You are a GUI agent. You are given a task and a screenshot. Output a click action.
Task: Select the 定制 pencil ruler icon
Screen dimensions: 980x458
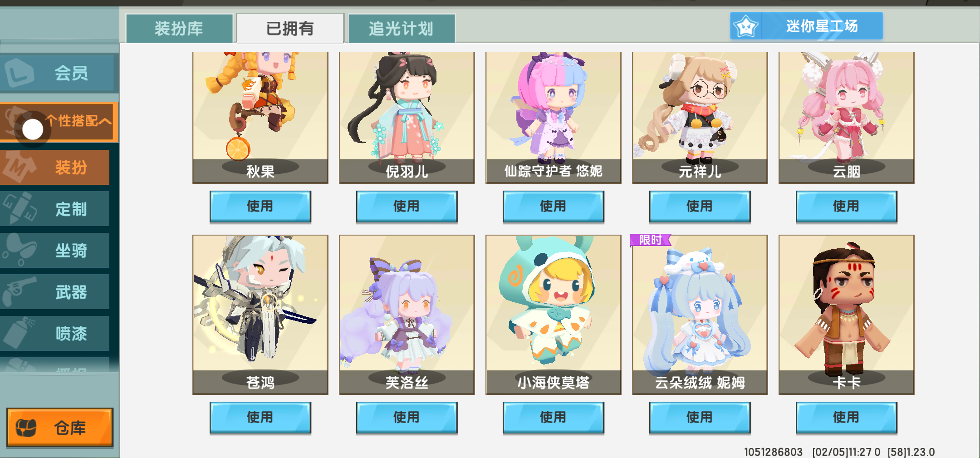19,208
